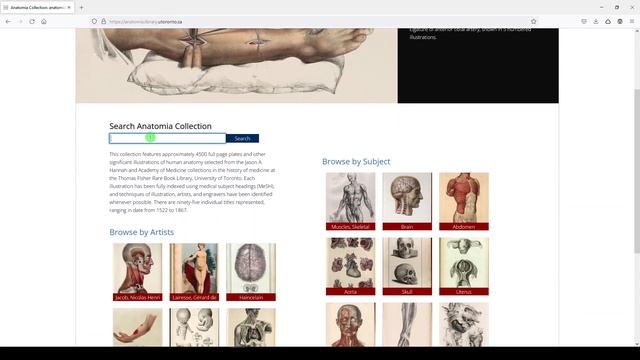Open the site security padlock info
Image resolution: width=640 pixels, height=360 pixels.
point(104,21)
